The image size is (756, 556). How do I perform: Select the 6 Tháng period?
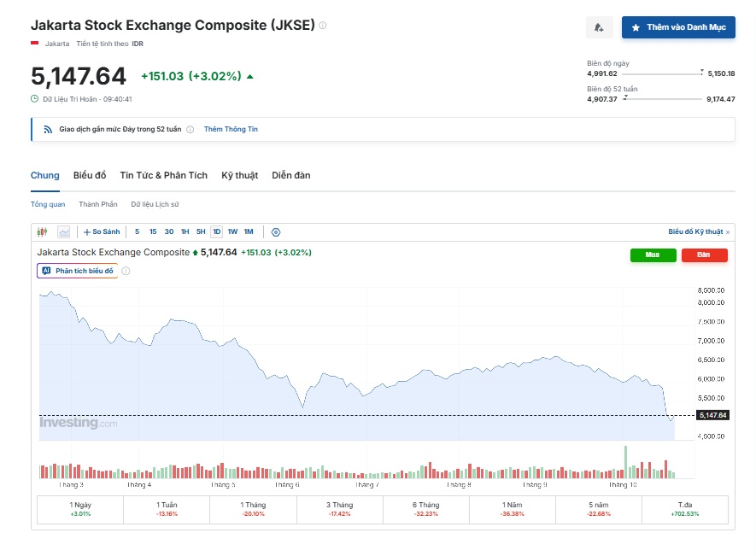425,509
